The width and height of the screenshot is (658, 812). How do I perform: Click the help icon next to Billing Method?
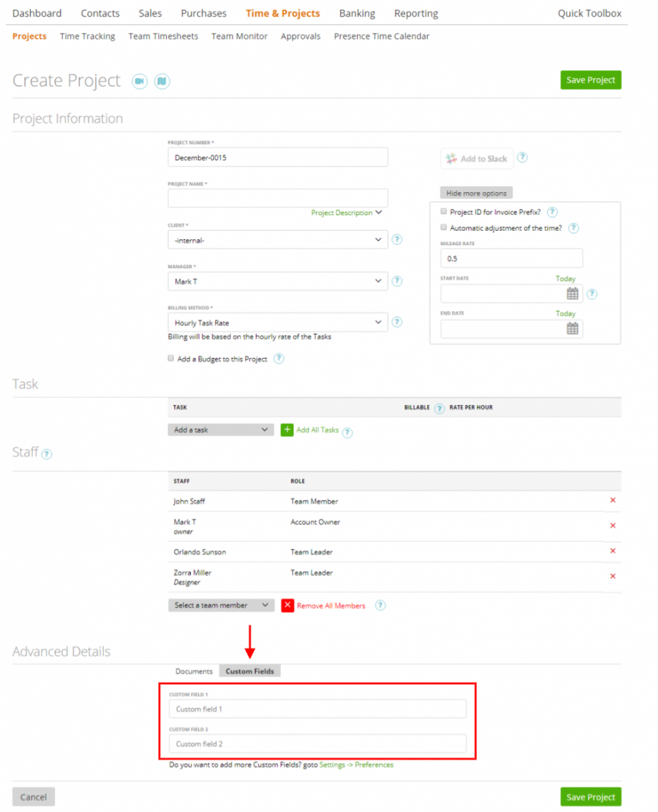coord(397,322)
